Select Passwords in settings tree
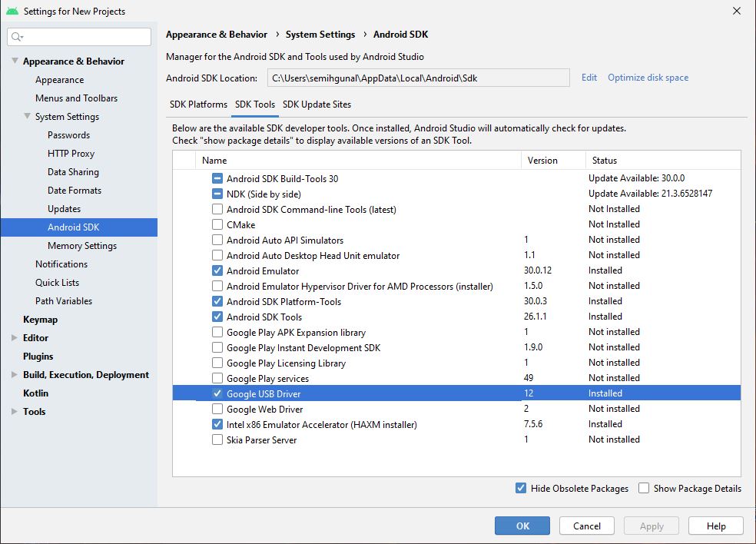Image resolution: width=756 pixels, height=544 pixels. click(68, 135)
